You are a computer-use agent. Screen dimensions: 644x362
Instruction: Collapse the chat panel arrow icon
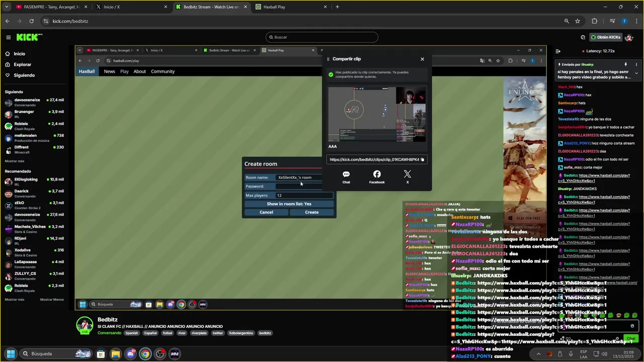[558, 51]
